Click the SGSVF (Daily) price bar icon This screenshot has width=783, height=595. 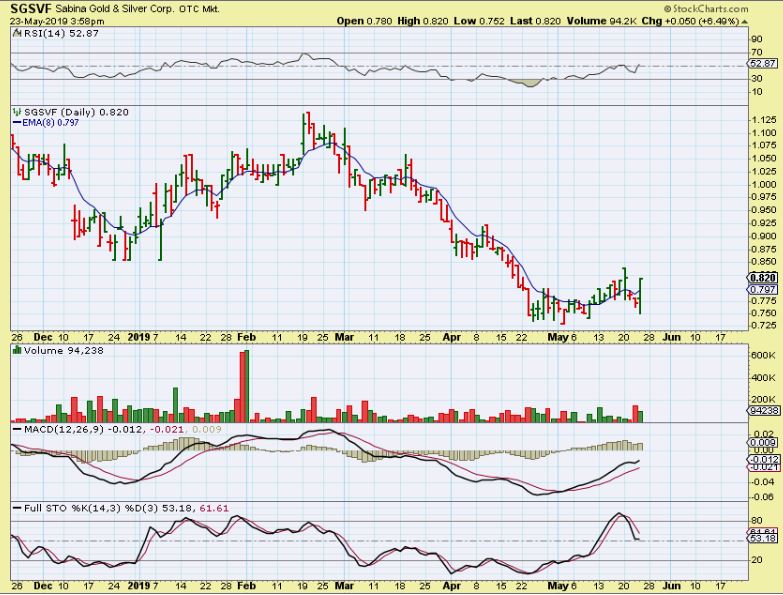click(x=13, y=112)
